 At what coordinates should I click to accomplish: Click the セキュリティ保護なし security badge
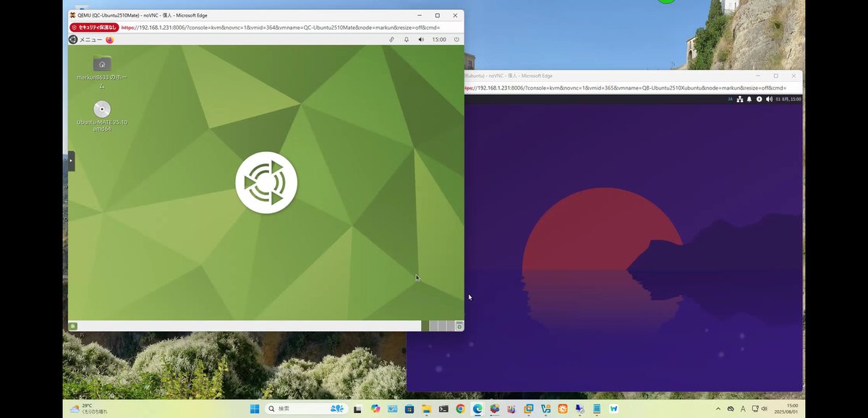94,27
